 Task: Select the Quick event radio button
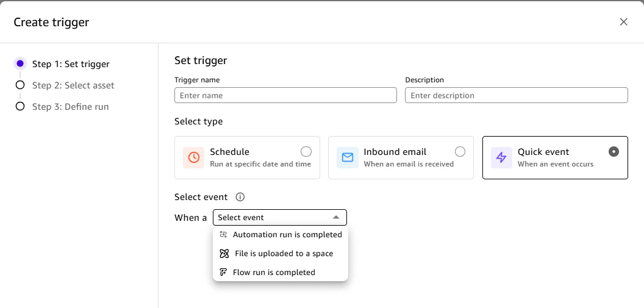pyautogui.click(x=614, y=152)
